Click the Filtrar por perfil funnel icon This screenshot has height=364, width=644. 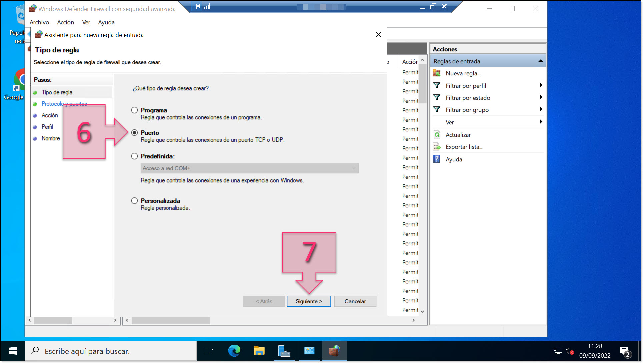437,86
